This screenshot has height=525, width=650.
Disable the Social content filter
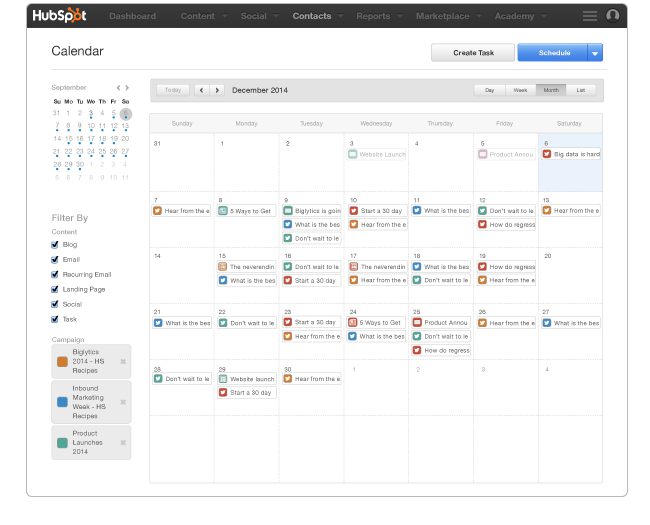(x=55, y=304)
